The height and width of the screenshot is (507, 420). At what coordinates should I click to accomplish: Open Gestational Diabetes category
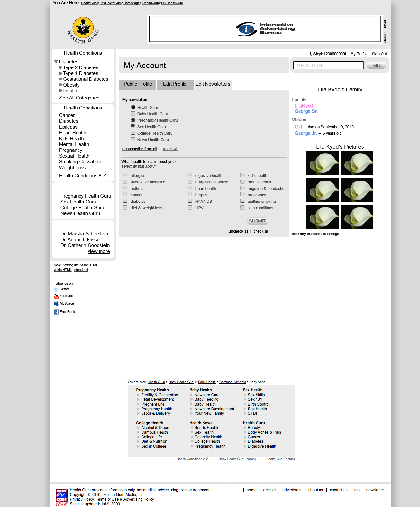86,79
